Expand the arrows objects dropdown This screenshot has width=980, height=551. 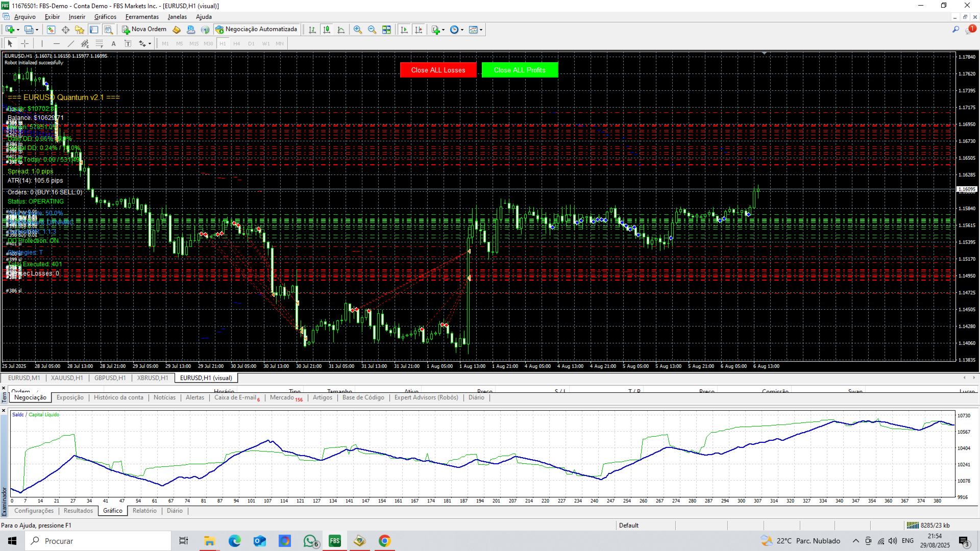tap(150, 44)
